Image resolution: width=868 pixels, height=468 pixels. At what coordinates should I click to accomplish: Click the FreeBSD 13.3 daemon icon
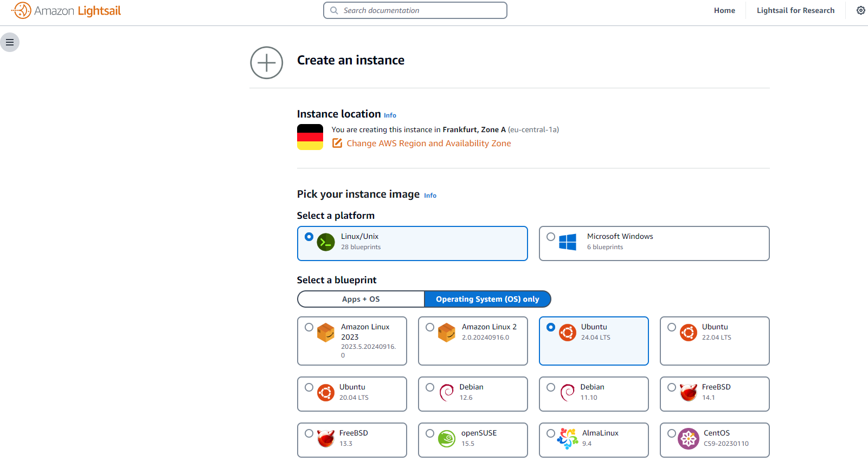click(x=326, y=438)
